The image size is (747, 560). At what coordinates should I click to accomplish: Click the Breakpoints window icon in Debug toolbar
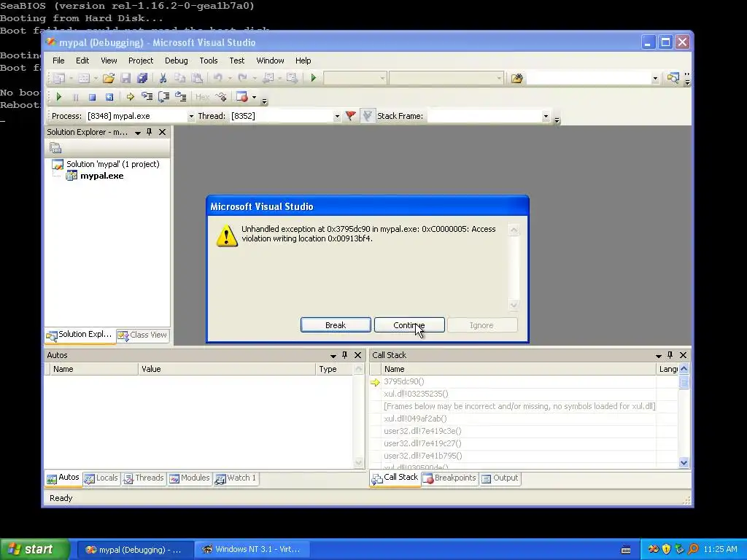(242, 97)
